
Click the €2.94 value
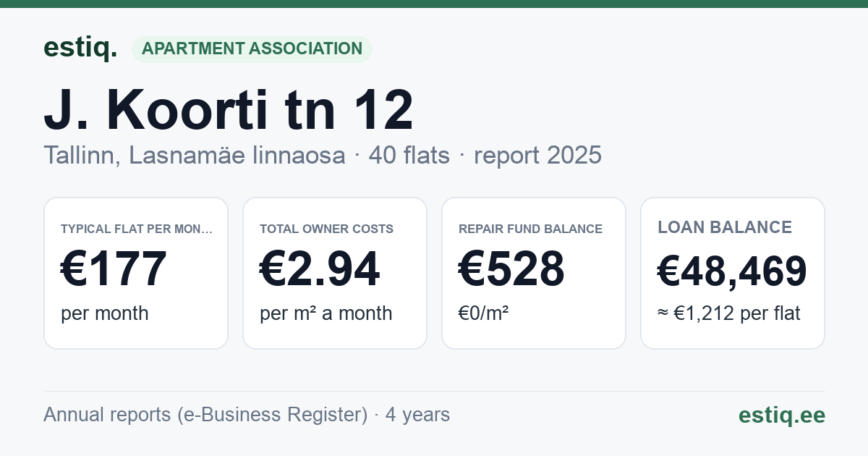(x=320, y=269)
